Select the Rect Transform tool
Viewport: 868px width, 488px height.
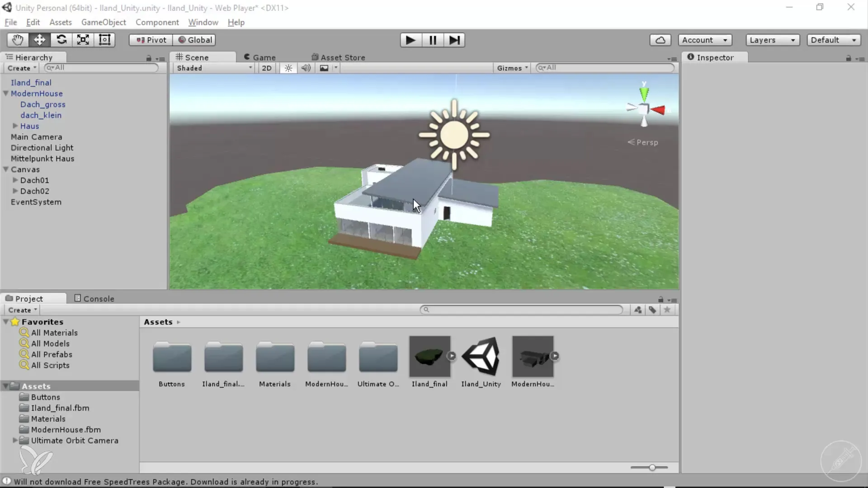coord(104,40)
